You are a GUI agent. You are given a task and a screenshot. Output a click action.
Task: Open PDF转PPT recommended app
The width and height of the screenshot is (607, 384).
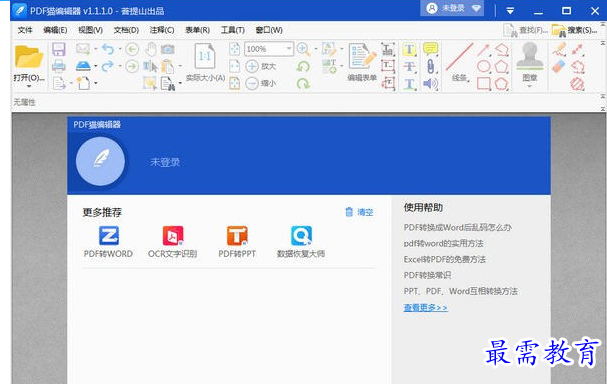237,242
